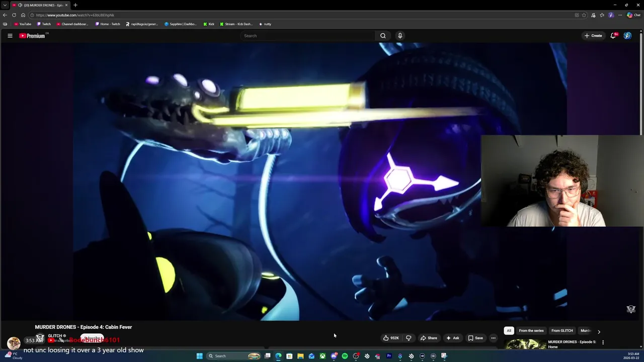Like the video showing 952K
Image resolution: width=644 pixels, height=362 pixels.
point(391,338)
